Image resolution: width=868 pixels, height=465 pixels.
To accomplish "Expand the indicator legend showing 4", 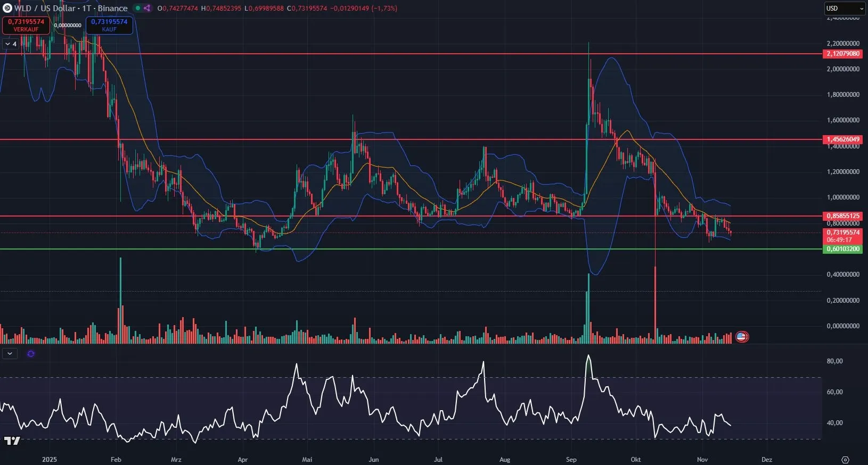I will point(10,44).
